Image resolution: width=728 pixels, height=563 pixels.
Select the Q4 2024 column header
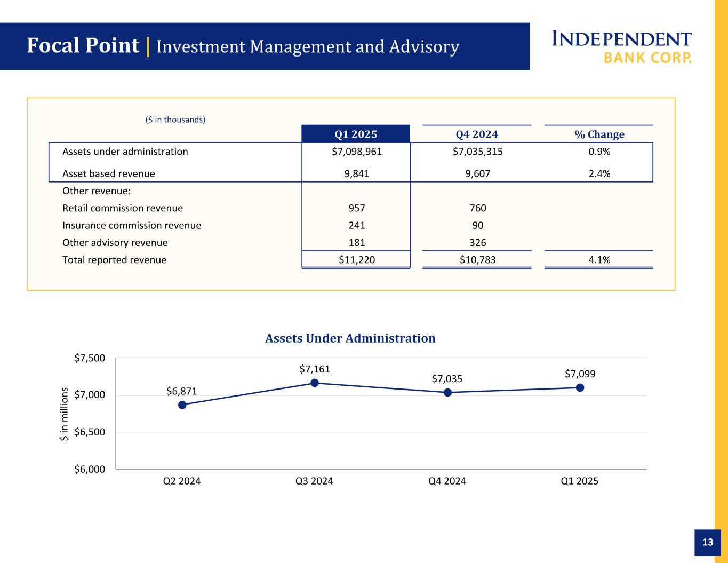coord(477,134)
